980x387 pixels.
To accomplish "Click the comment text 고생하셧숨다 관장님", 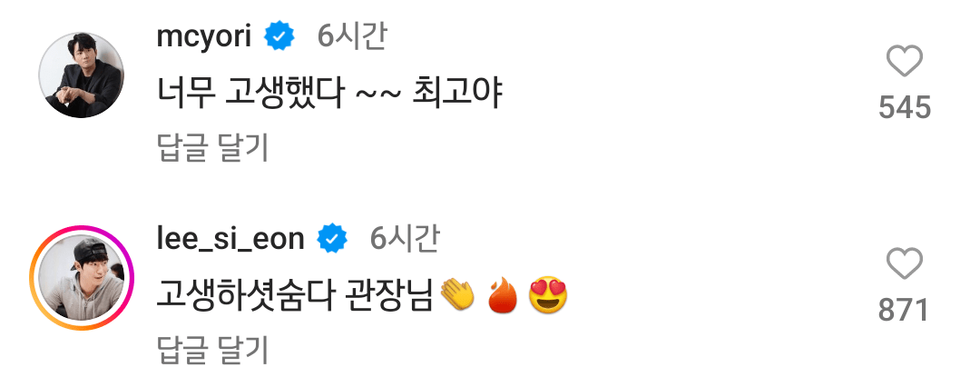I will [x=294, y=296].
